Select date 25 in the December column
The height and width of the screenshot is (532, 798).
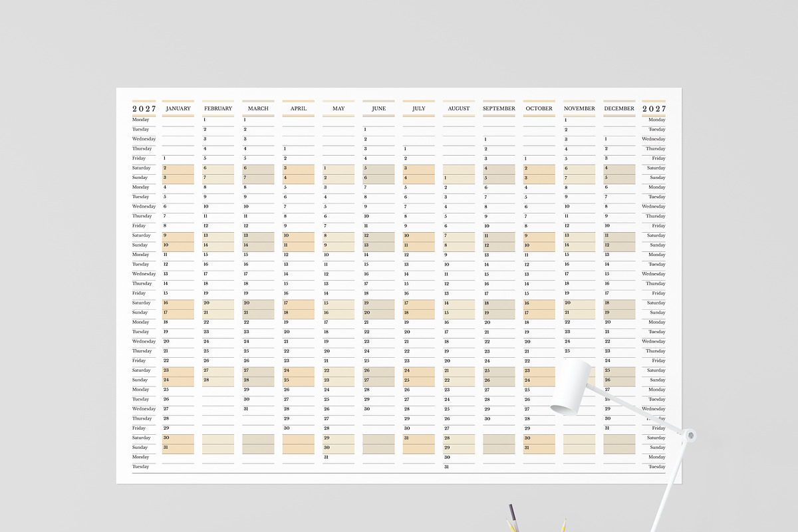pos(607,370)
